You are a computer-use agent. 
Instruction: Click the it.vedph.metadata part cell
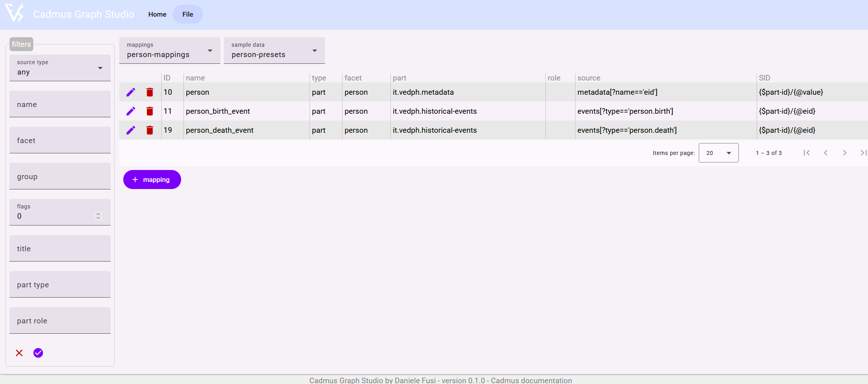468,92
